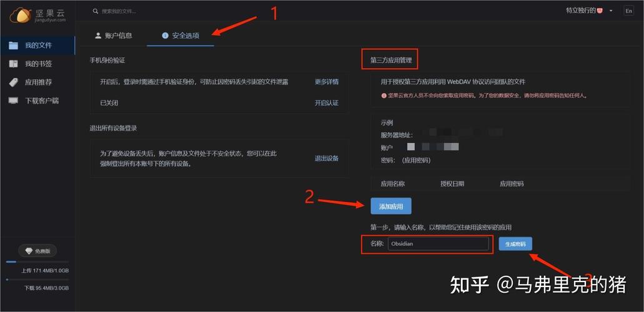Click the 授权日期 column header

click(452, 184)
